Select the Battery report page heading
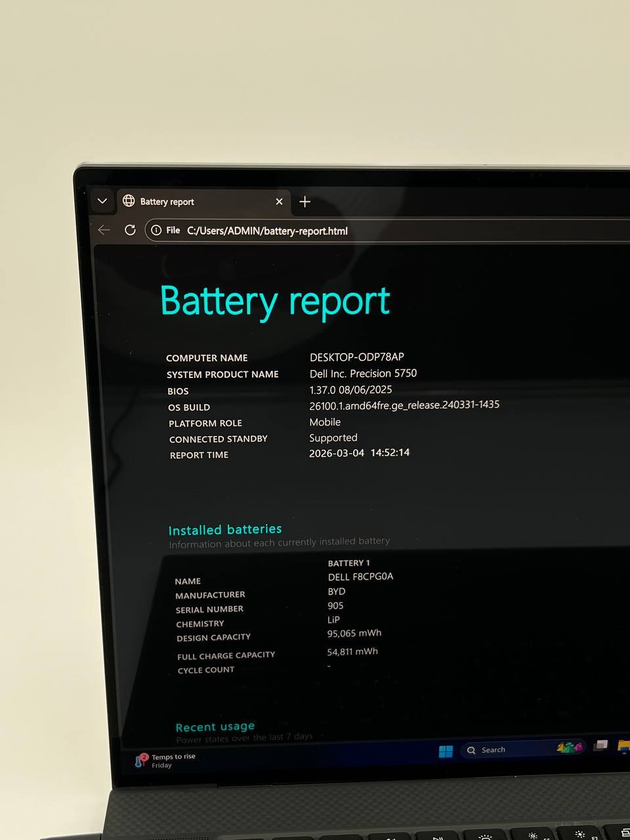The height and width of the screenshot is (840, 630). (x=275, y=302)
